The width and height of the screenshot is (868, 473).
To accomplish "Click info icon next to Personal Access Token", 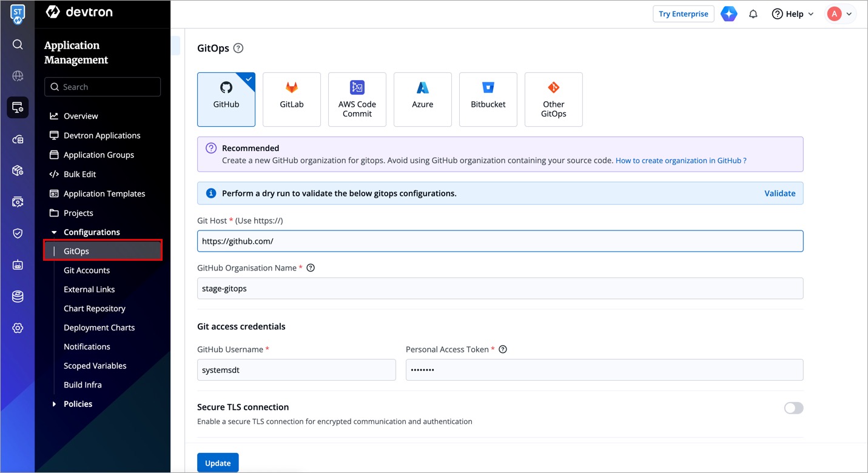I will pyautogui.click(x=503, y=349).
